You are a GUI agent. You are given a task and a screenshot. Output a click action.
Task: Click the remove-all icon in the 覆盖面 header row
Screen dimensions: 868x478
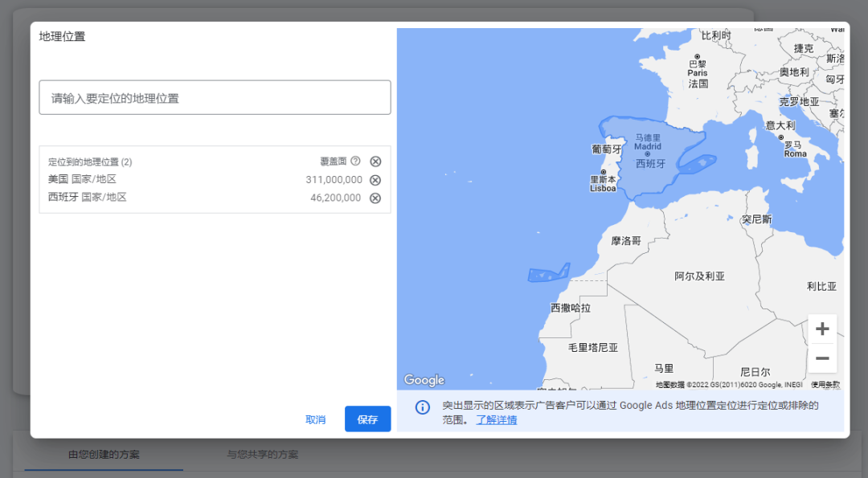click(375, 161)
